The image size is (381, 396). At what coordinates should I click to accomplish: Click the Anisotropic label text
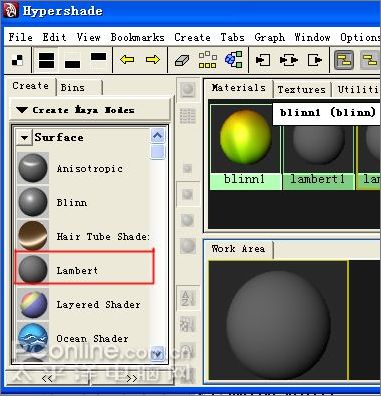point(90,169)
